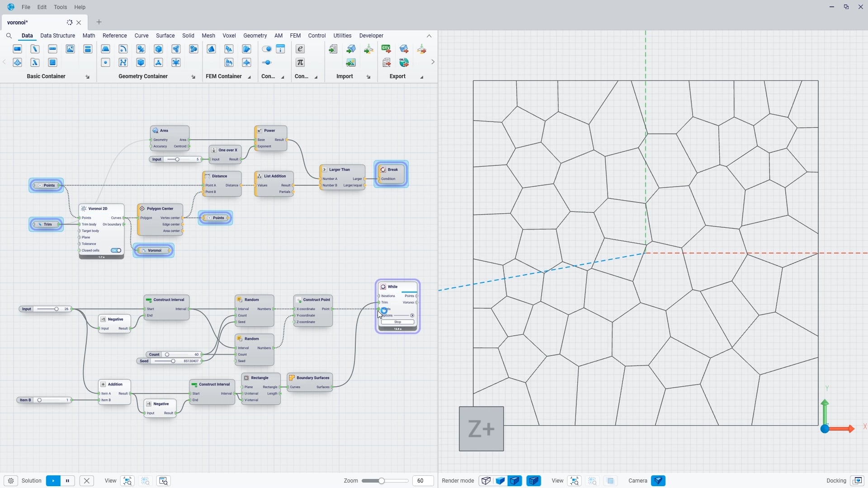Select the toggle control icon in ribbon
Image resolution: width=868 pixels, height=488 pixels.
[267, 49]
